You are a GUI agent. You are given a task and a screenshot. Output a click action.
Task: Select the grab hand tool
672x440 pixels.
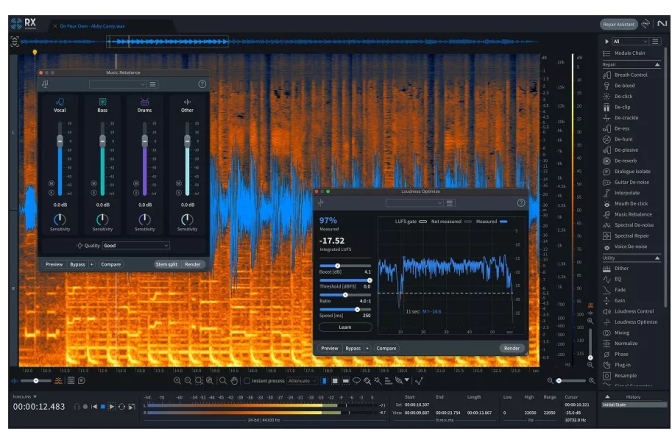(234, 380)
